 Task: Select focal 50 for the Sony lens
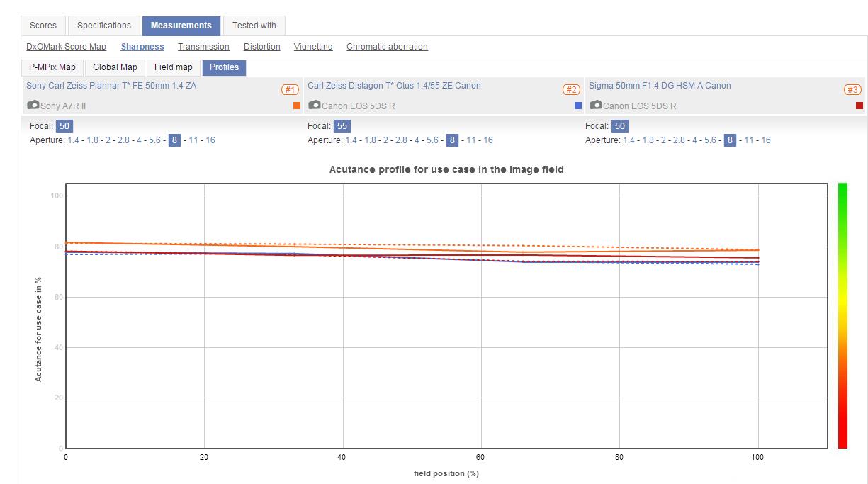click(x=64, y=126)
